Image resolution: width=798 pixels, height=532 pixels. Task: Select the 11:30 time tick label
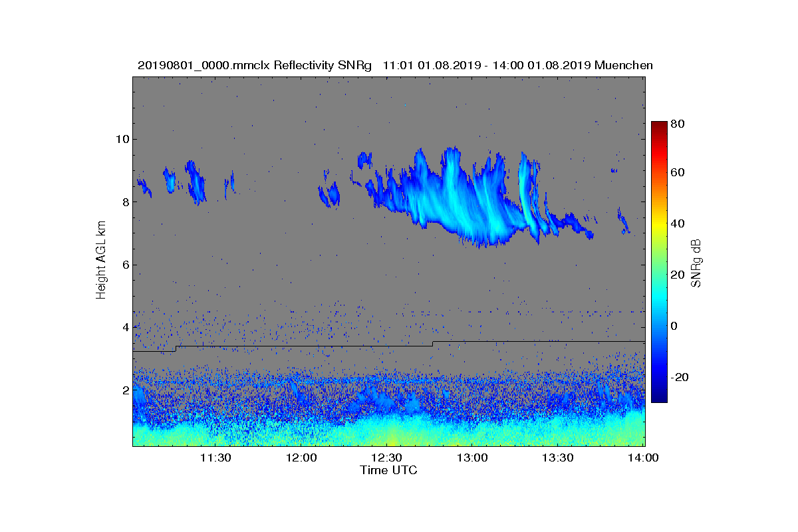pyautogui.click(x=215, y=458)
